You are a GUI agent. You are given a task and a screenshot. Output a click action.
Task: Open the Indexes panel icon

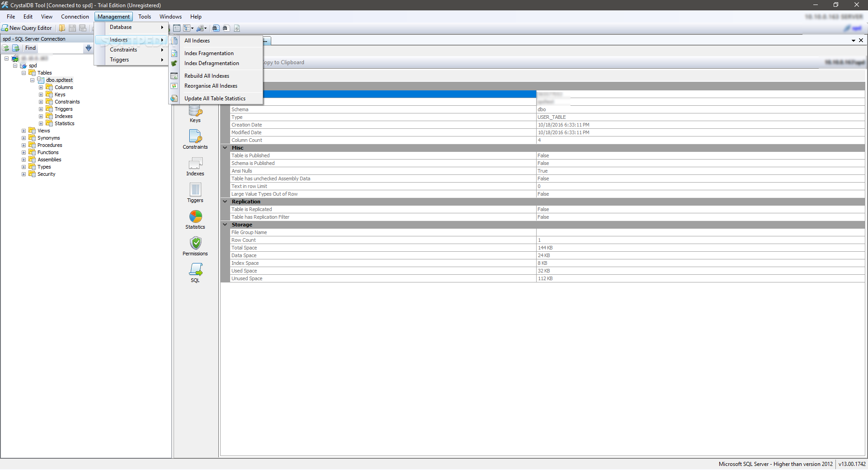click(195, 166)
